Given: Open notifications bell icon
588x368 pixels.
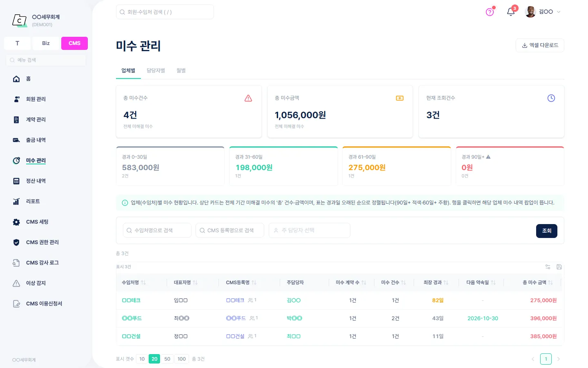Looking at the screenshot, I should 511,12.
